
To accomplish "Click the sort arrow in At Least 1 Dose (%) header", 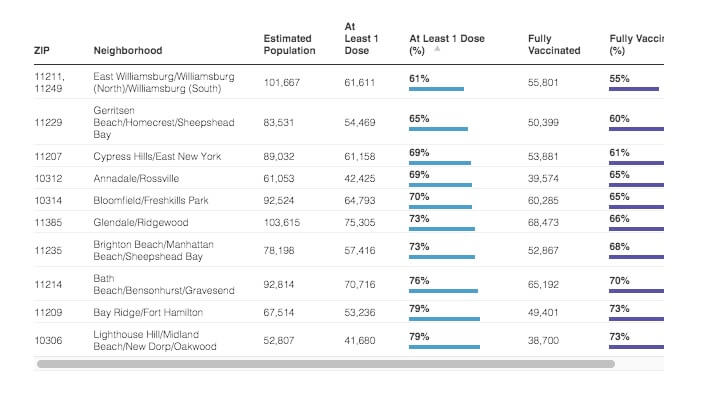I will tap(437, 49).
